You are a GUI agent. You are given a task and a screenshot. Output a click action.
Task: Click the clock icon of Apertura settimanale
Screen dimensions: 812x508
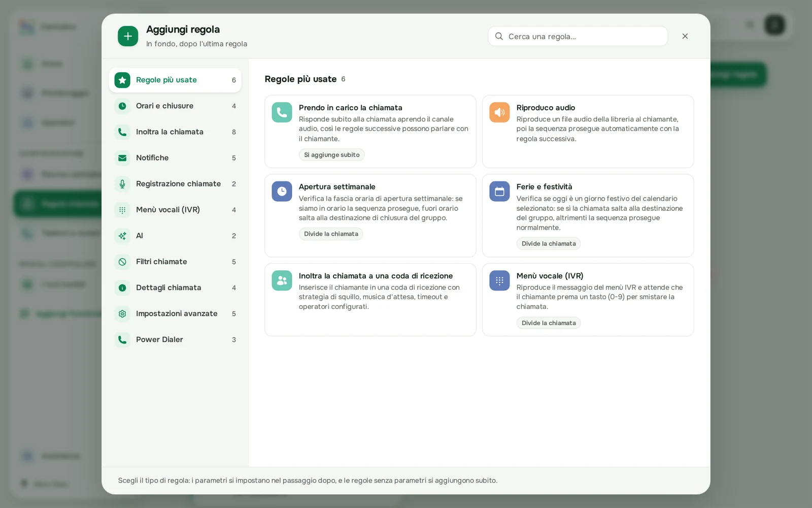pyautogui.click(x=282, y=192)
